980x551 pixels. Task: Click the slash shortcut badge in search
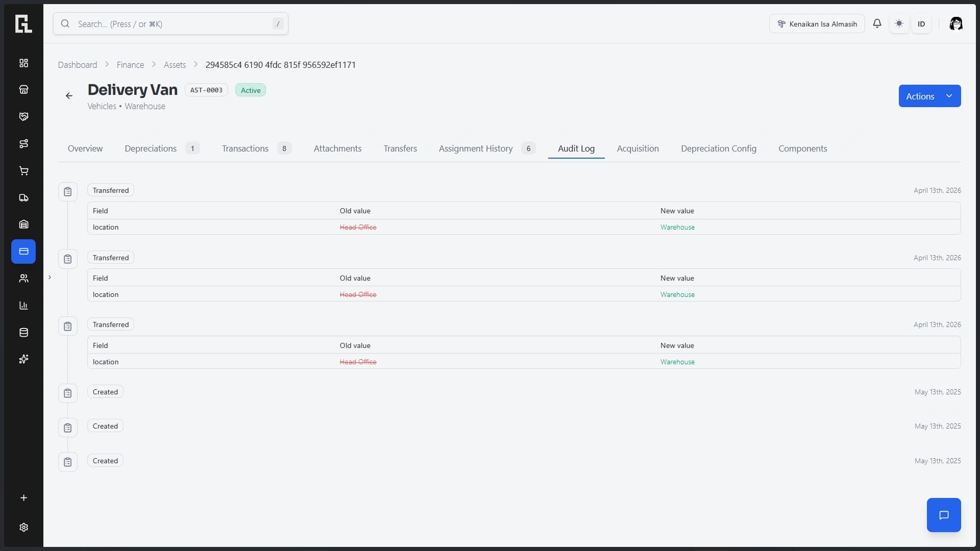pyautogui.click(x=278, y=24)
